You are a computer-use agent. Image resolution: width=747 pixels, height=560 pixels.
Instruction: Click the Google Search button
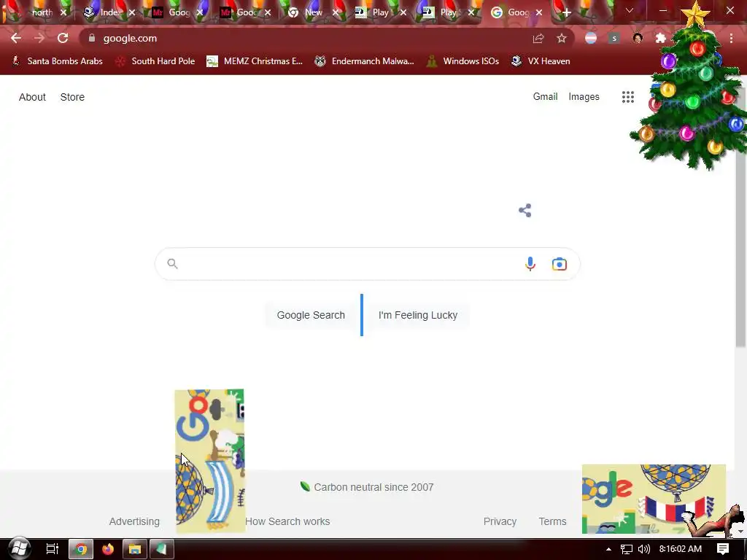pos(311,315)
